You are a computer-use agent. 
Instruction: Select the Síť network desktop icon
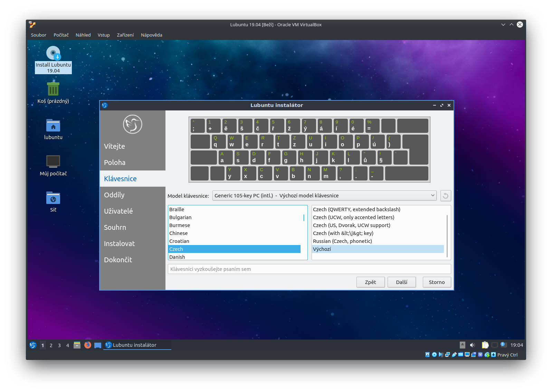(x=53, y=202)
